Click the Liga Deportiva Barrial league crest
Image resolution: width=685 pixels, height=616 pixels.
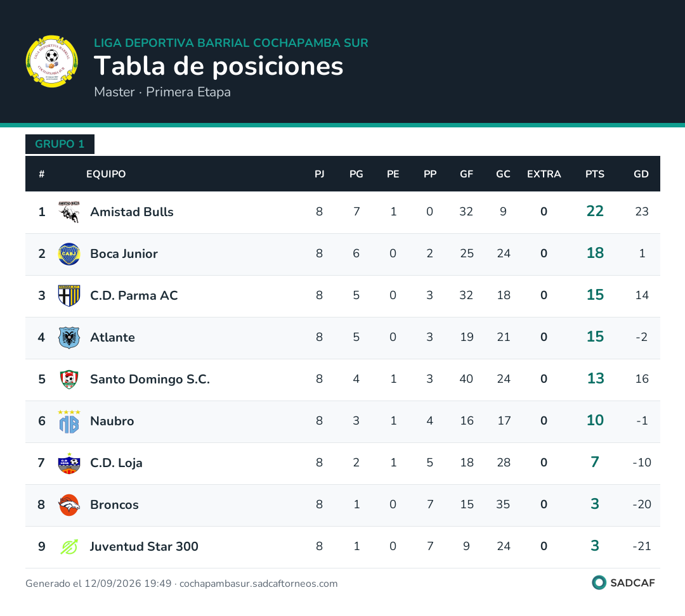pos(51,61)
